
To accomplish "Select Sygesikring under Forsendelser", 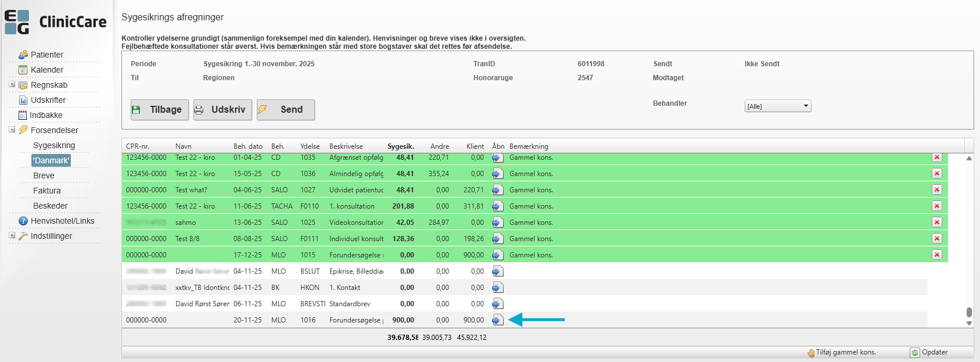I will coord(54,145).
